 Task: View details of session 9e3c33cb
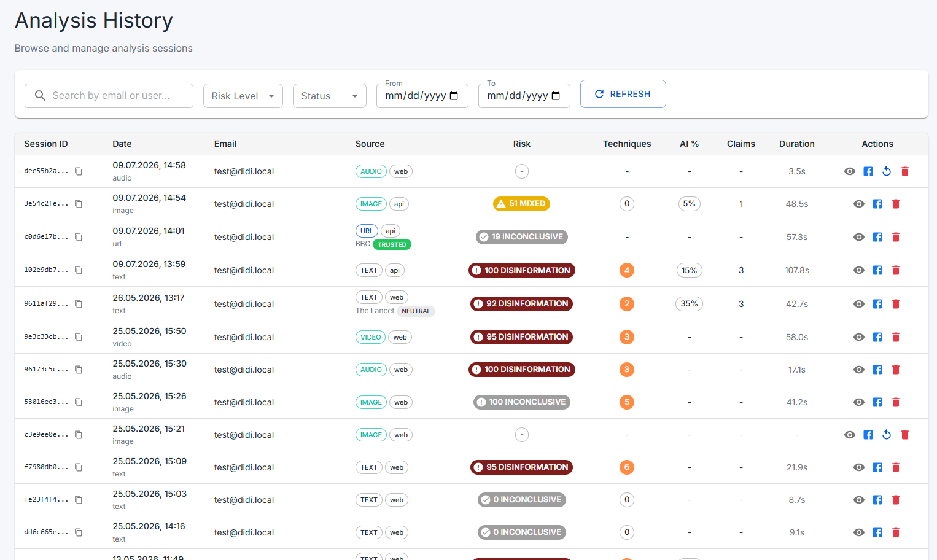859,337
